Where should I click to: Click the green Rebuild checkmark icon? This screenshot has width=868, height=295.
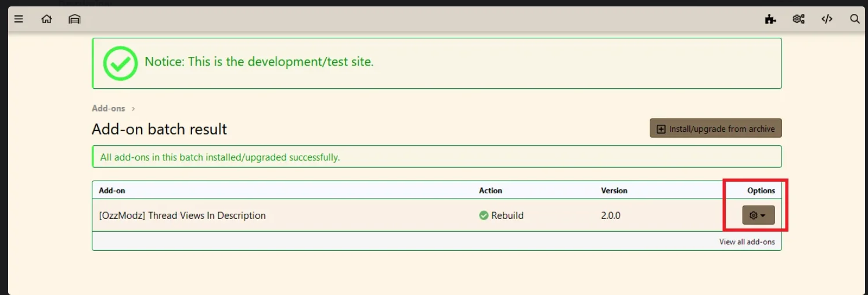(483, 215)
